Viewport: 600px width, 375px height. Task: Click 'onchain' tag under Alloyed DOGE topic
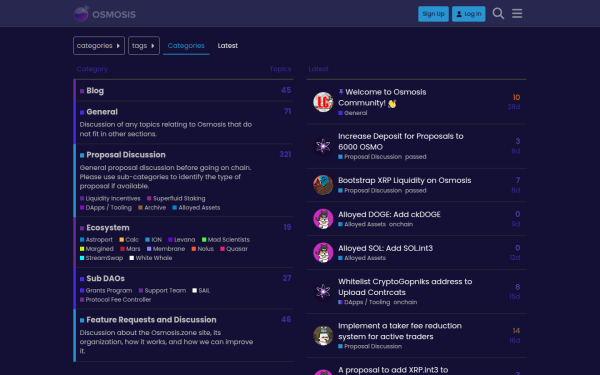[x=401, y=225]
